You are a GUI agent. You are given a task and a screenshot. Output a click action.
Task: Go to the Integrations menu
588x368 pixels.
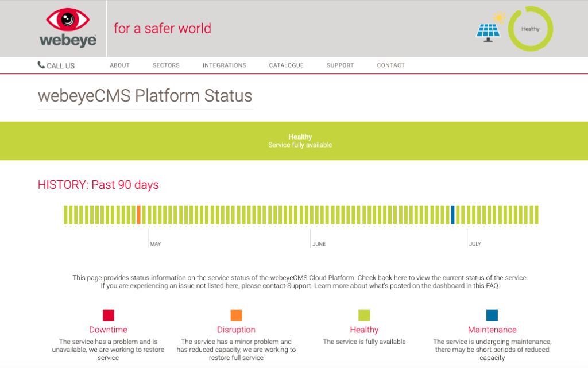coord(225,65)
